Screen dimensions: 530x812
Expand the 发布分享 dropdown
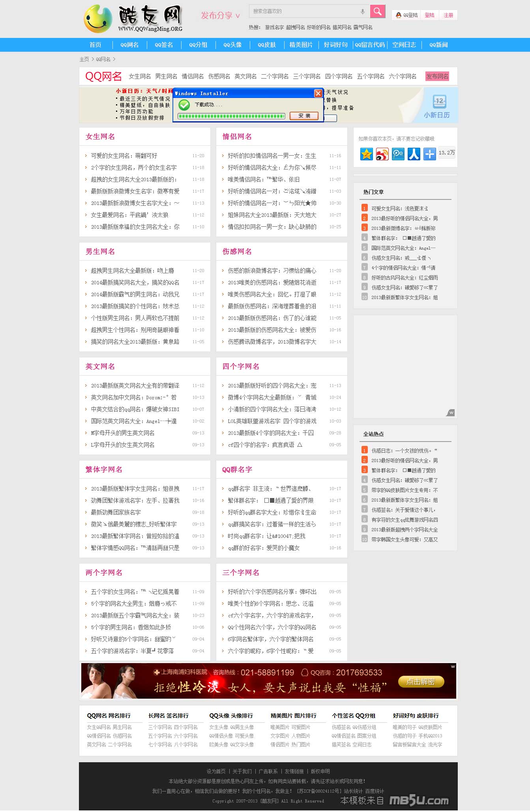point(220,15)
